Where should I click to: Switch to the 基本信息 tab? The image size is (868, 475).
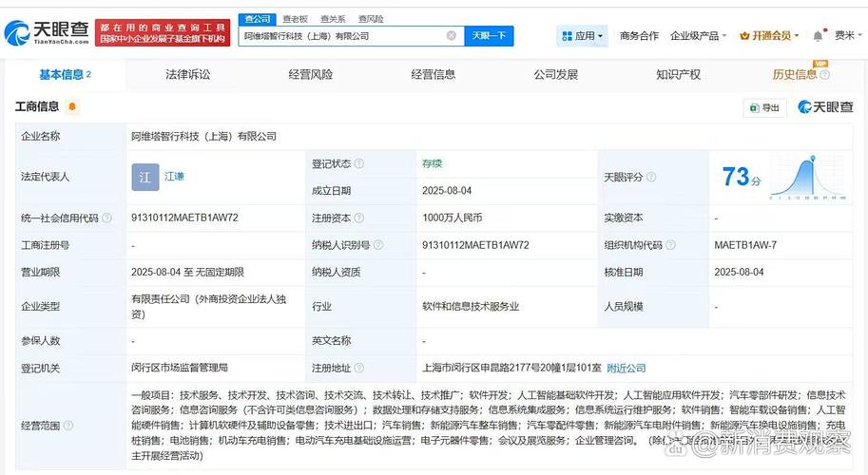(x=65, y=75)
